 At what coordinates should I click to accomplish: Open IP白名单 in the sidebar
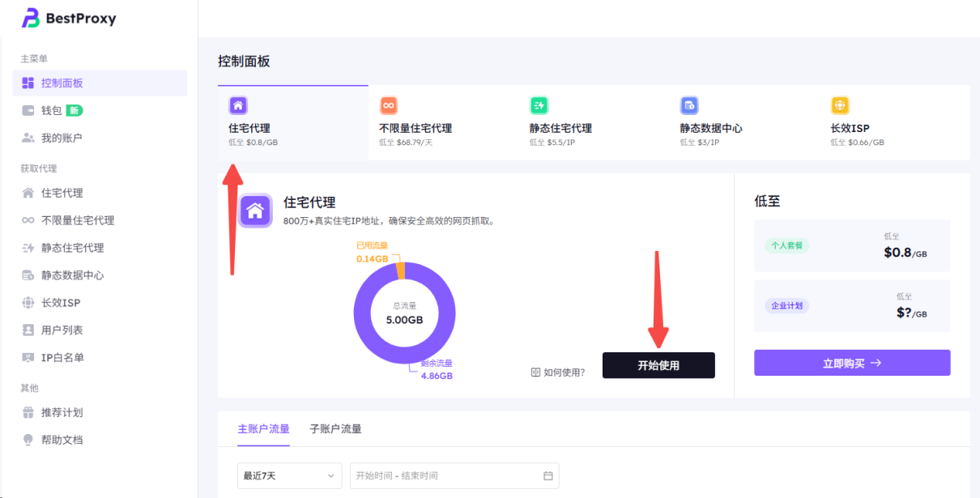pos(62,357)
